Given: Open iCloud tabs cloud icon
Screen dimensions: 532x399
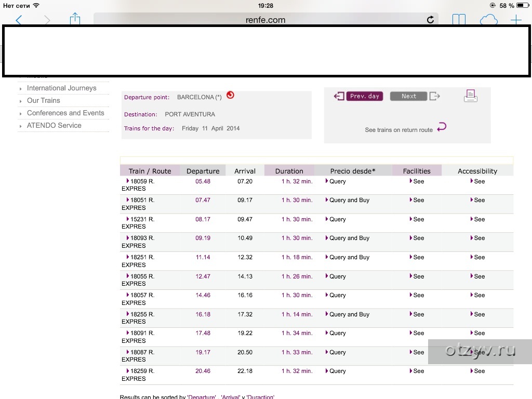Looking at the screenshot, I should pos(488,20).
